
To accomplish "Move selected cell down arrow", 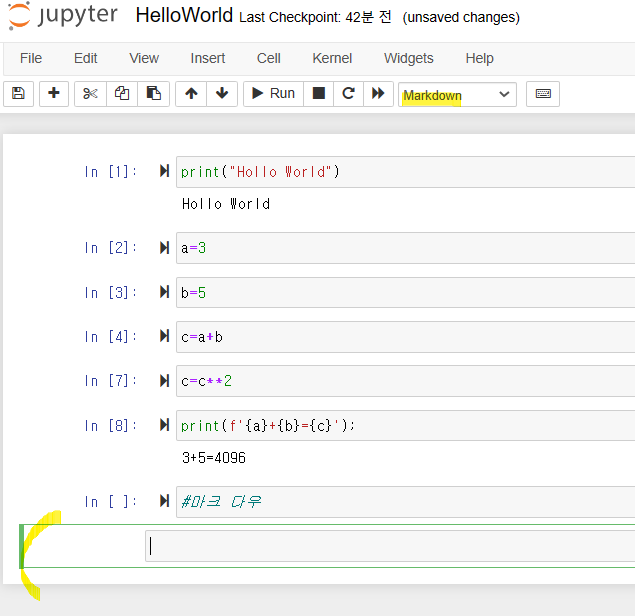I will pyautogui.click(x=222, y=94).
